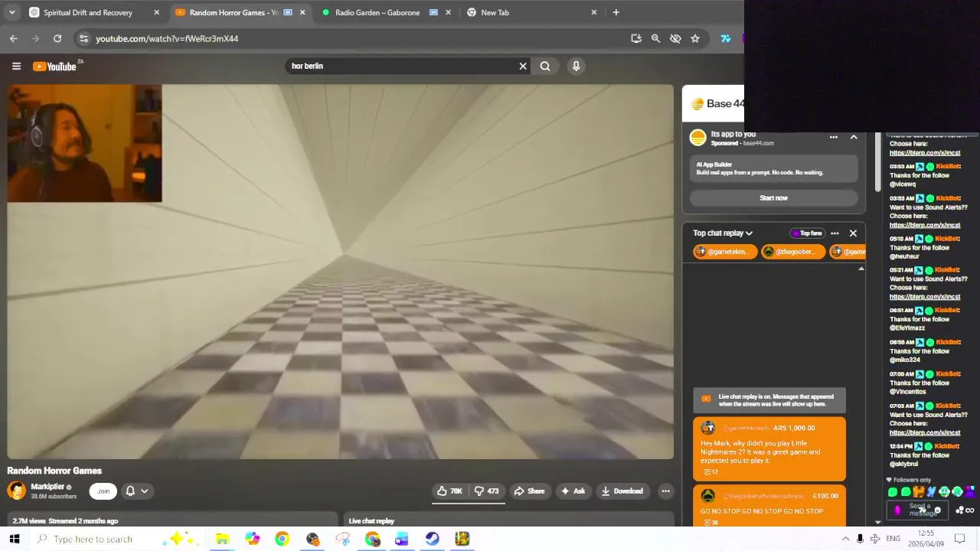Share the video using Share button

pos(529,491)
